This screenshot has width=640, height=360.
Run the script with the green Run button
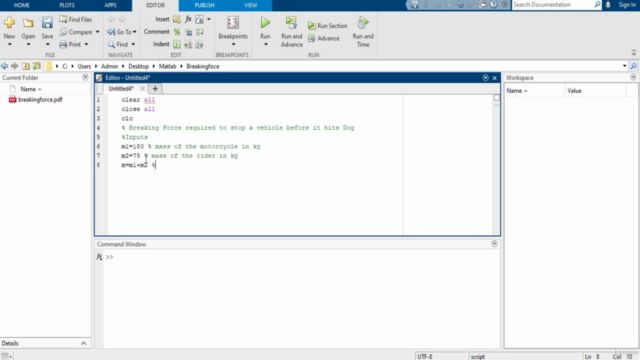(x=265, y=23)
